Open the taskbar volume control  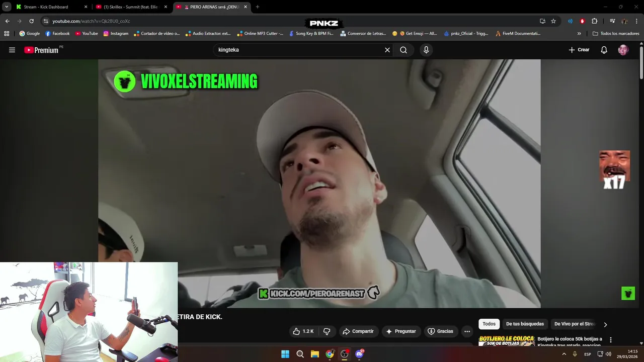pyautogui.click(x=608, y=354)
